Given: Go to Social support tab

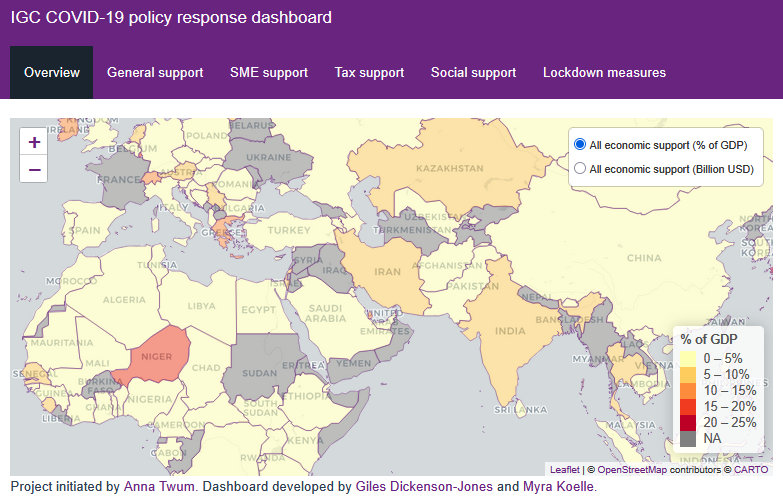Looking at the screenshot, I should click(x=473, y=72).
